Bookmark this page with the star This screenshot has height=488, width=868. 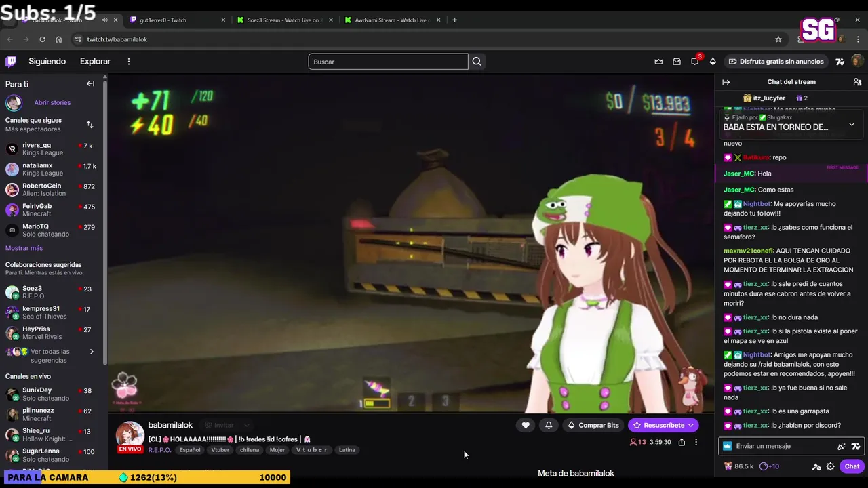point(778,39)
